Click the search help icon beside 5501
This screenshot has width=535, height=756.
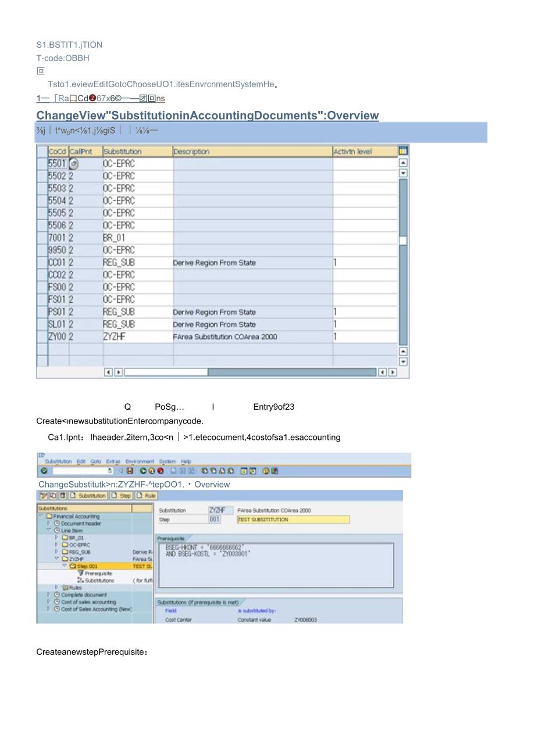(x=74, y=164)
